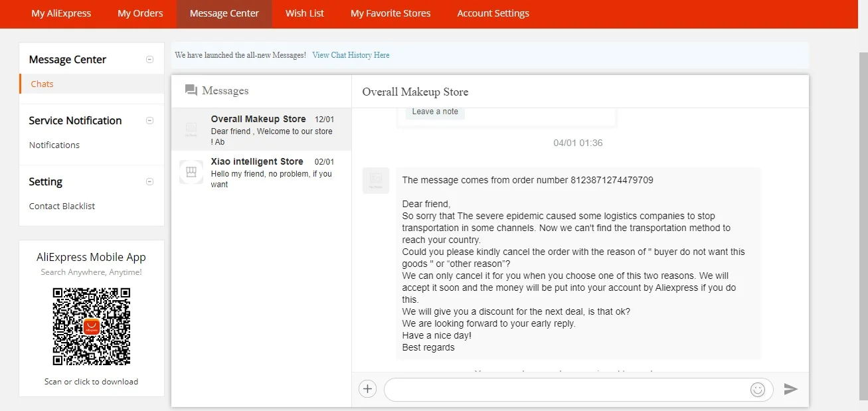
Task: Click the 04/01 01:36 timestamp
Action: pyautogui.click(x=578, y=143)
